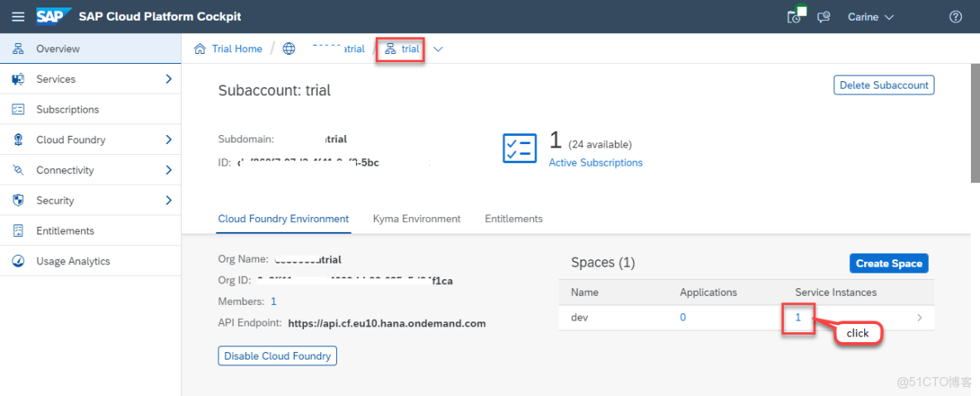
Task: Switch to the Entitlements tab
Action: click(514, 219)
